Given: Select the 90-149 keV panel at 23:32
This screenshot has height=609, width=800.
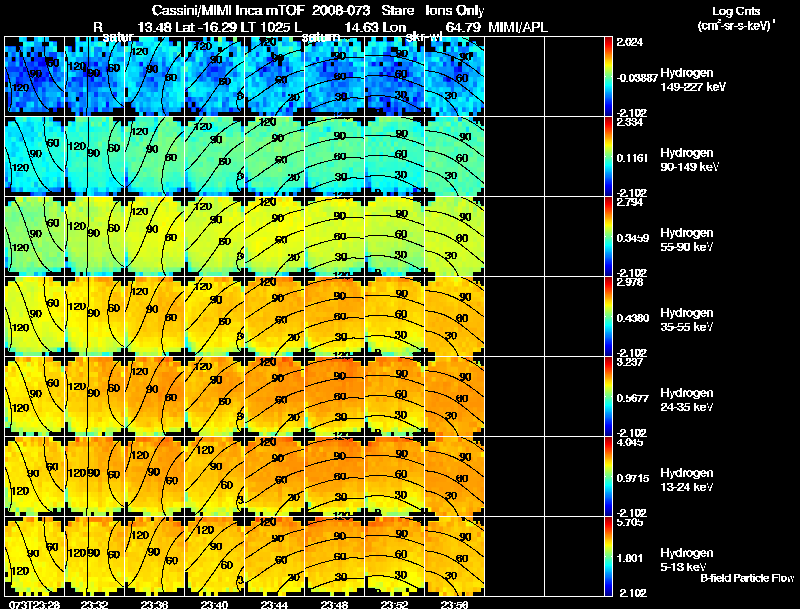Looking at the screenshot, I should pyautogui.click(x=95, y=157).
